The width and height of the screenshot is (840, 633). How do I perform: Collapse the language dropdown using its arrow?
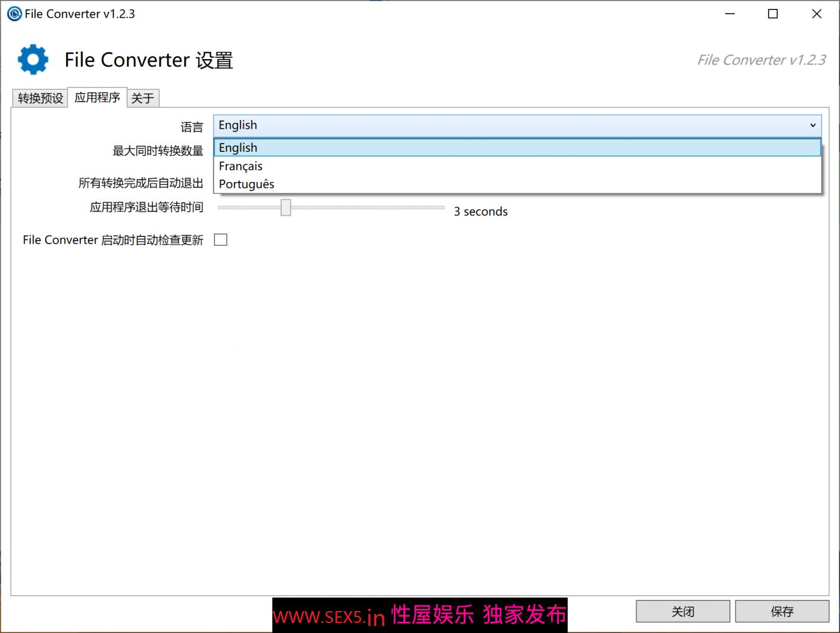click(813, 125)
